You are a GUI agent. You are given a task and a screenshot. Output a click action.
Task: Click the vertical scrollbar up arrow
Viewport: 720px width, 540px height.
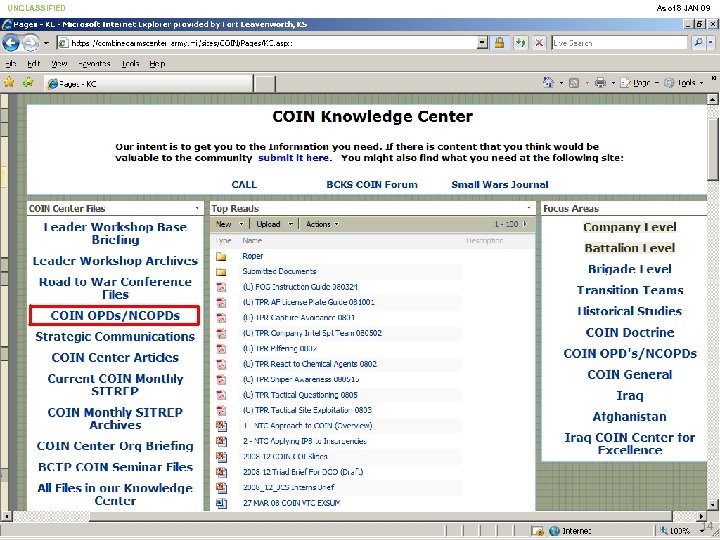[x=712, y=99]
